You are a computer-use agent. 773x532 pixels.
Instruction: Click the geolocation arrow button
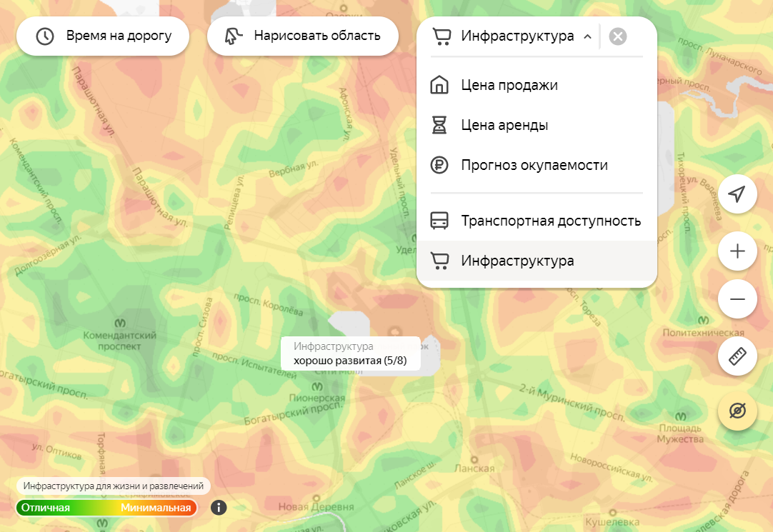(737, 194)
